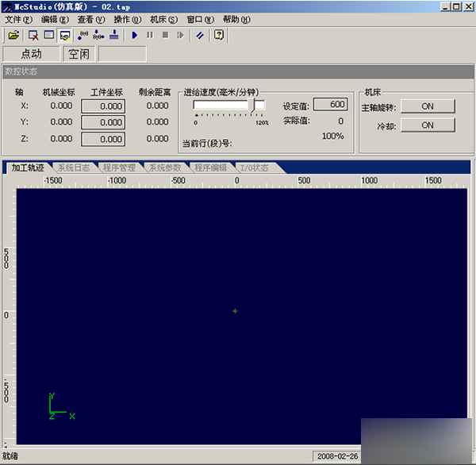The image size is (476, 465).
Task: Click the jog mode (点动) button
Action: tap(31, 54)
